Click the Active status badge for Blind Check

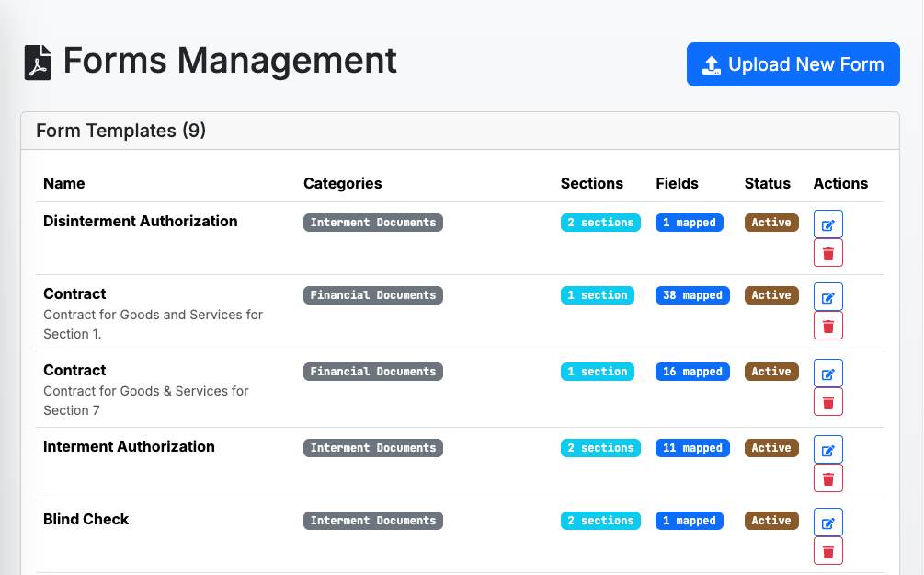click(x=770, y=520)
